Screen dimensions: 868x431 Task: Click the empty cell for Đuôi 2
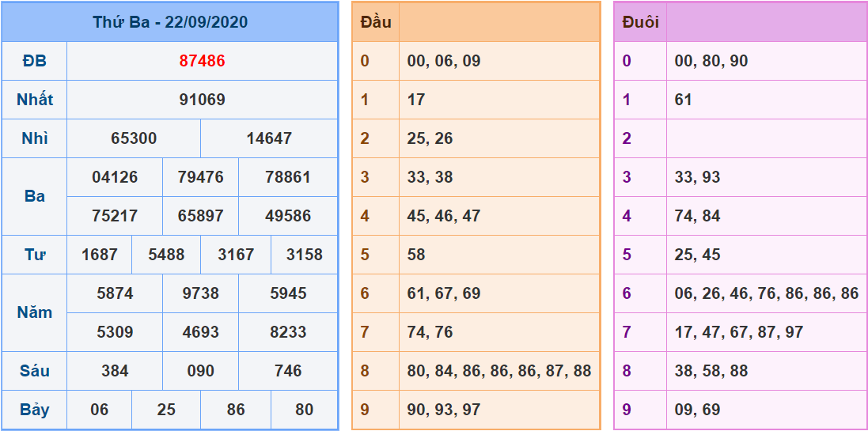click(x=766, y=138)
